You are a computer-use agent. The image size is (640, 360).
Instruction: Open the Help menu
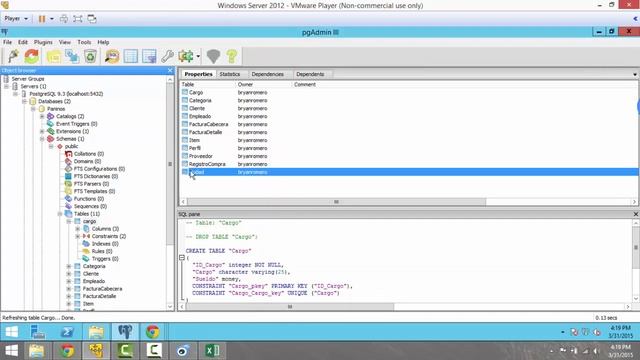pyautogui.click(x=103, y=42)
